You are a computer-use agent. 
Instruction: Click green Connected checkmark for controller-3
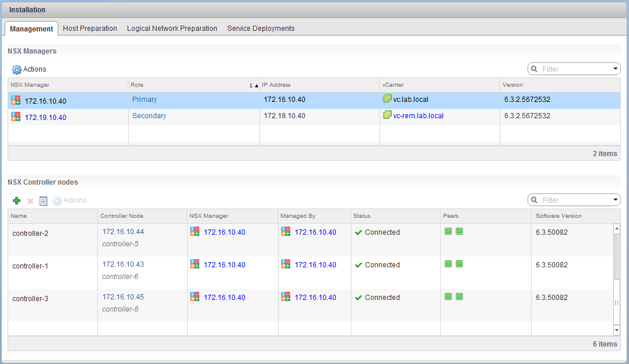click(359, 298)
